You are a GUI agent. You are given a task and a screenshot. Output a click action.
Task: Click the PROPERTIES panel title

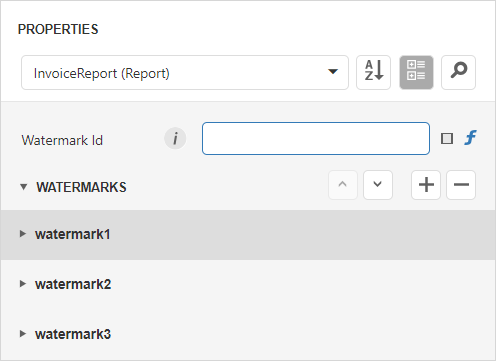(x=58, y=29)
